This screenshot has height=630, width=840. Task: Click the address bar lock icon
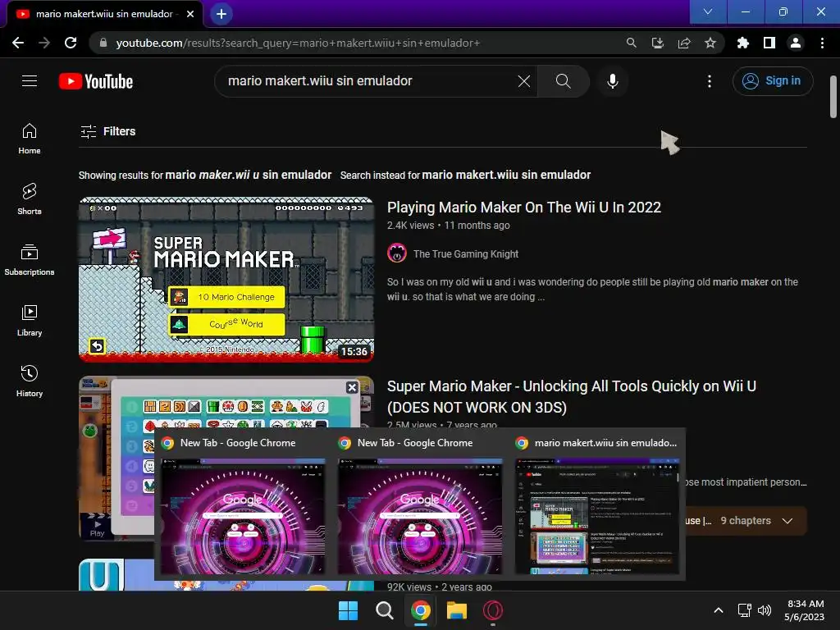point(103,43)
